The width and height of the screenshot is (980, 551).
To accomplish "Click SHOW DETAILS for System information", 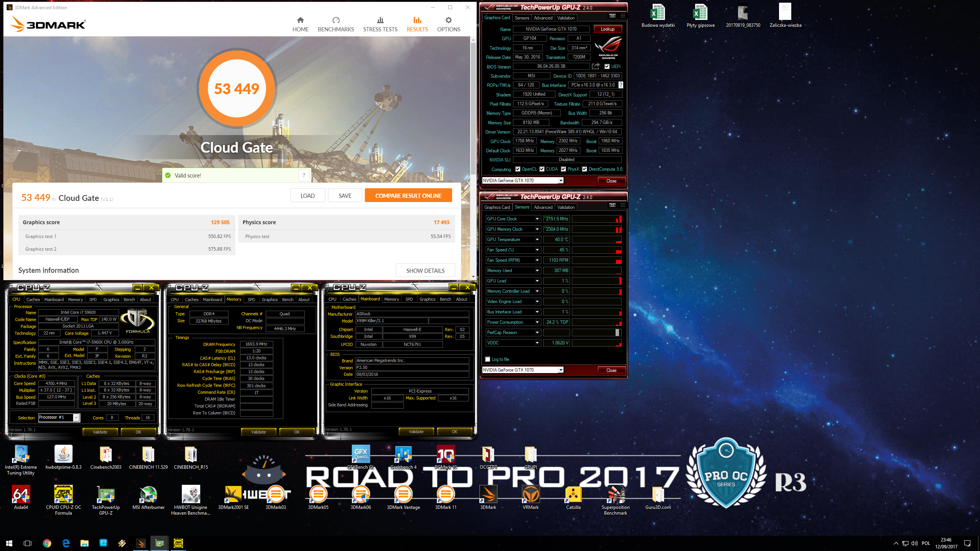I will click(425, 271).
